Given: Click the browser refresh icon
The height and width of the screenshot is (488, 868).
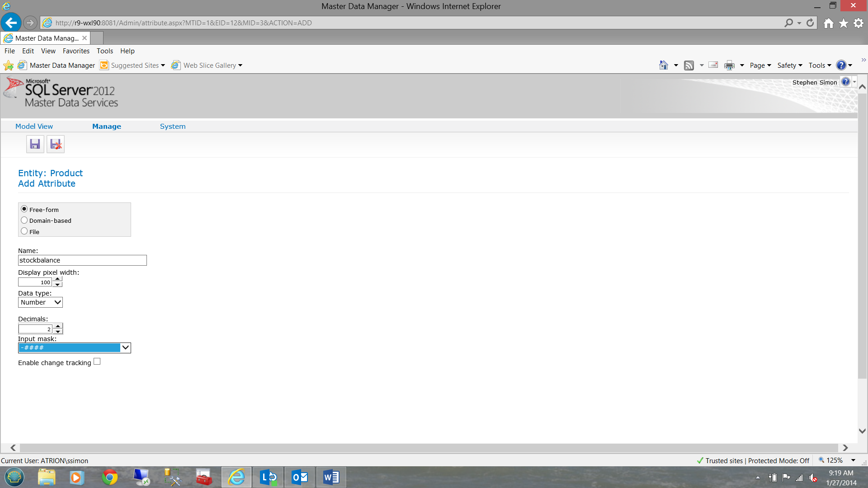Looking at the screenshot, I should [x=810, y=23].
